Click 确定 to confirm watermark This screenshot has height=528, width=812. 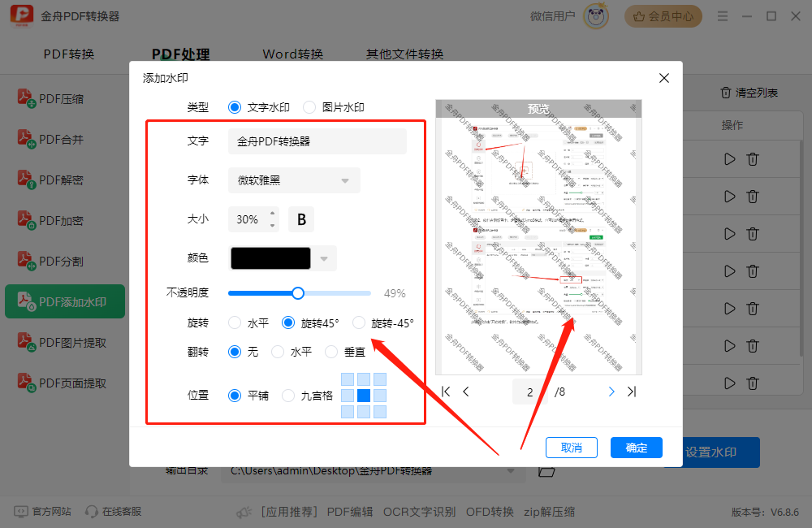coord(637,448)
